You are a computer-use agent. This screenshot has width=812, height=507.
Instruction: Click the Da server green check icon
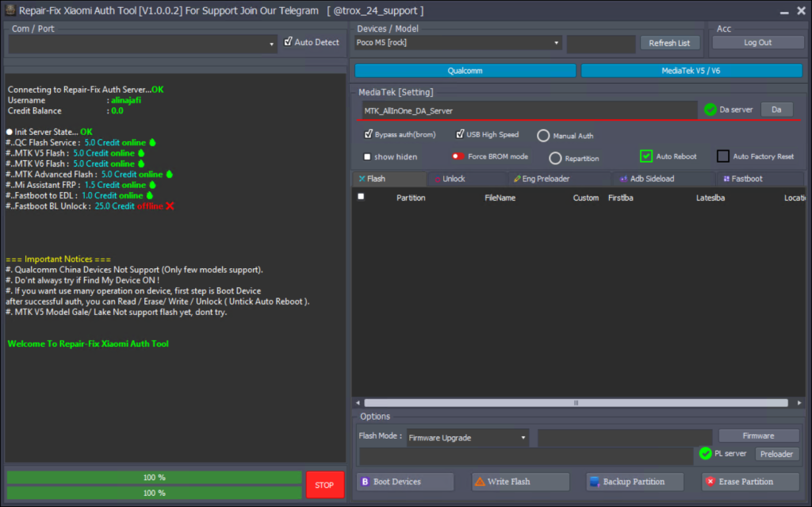pyautogui.click(x=711, y=109)
